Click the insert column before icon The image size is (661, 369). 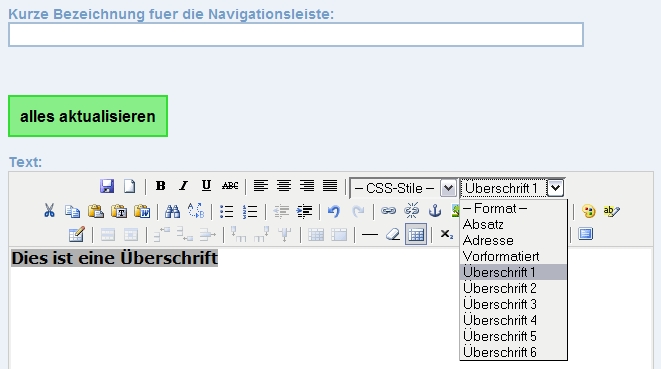coord(238,234)
